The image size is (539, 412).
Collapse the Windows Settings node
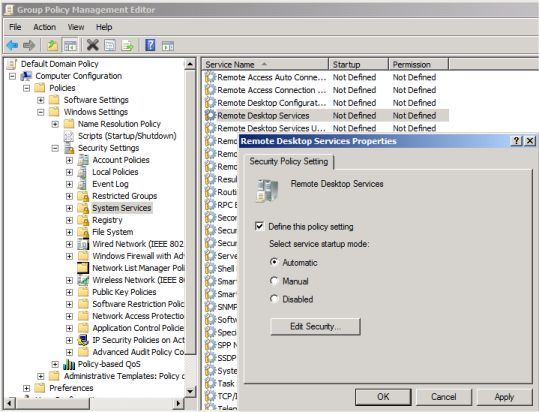[41, 112]
